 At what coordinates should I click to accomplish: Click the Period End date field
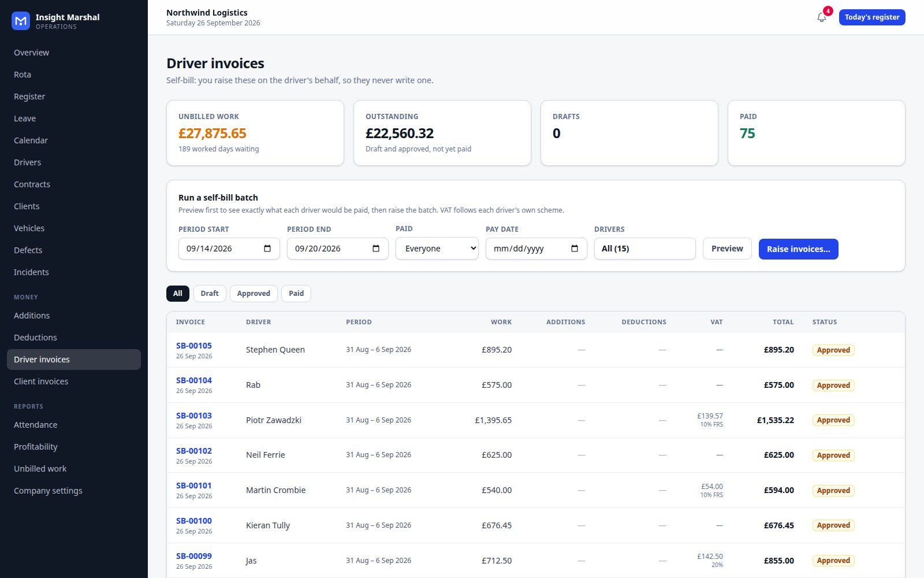click(x=338, y=249)
